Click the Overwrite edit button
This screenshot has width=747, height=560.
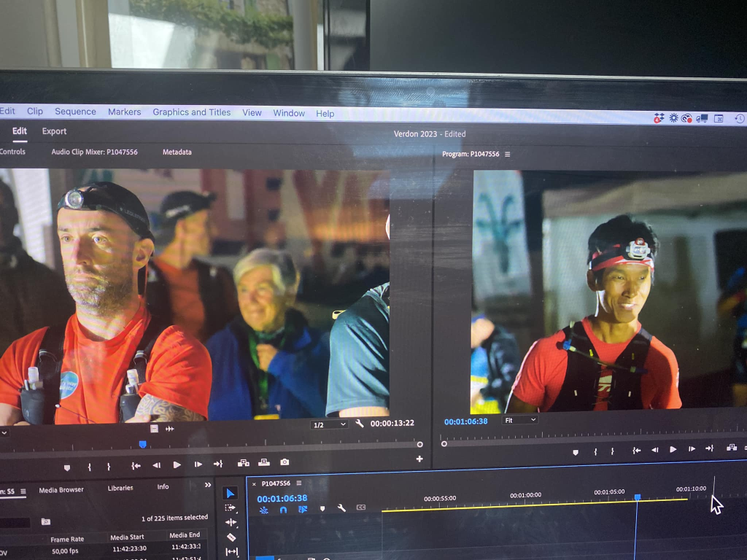tap(264, 462)
